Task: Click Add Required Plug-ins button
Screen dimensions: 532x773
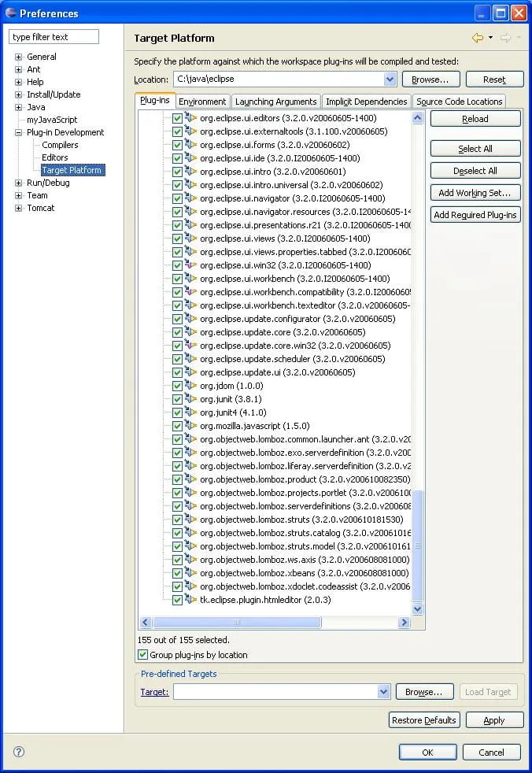Action: click(475, 215)
